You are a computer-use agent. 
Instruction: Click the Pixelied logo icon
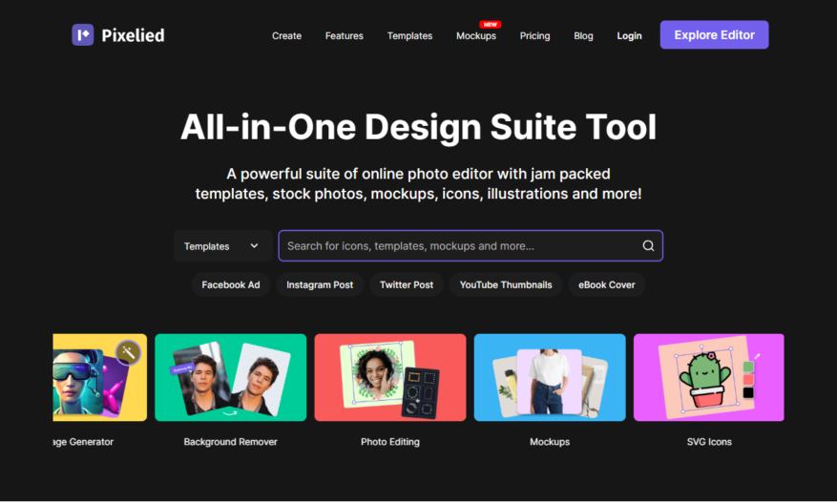coord(83,34)
